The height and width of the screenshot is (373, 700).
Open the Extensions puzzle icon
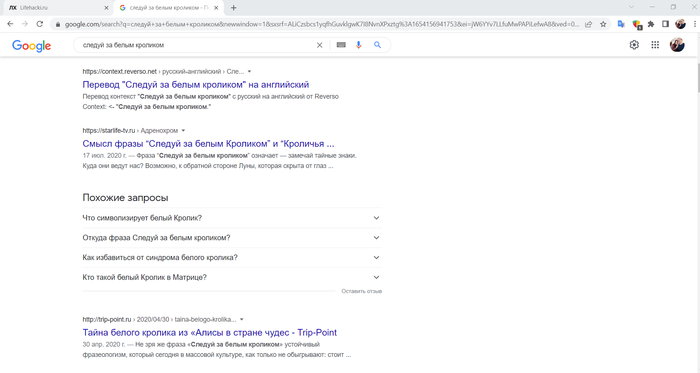(651, 24)
